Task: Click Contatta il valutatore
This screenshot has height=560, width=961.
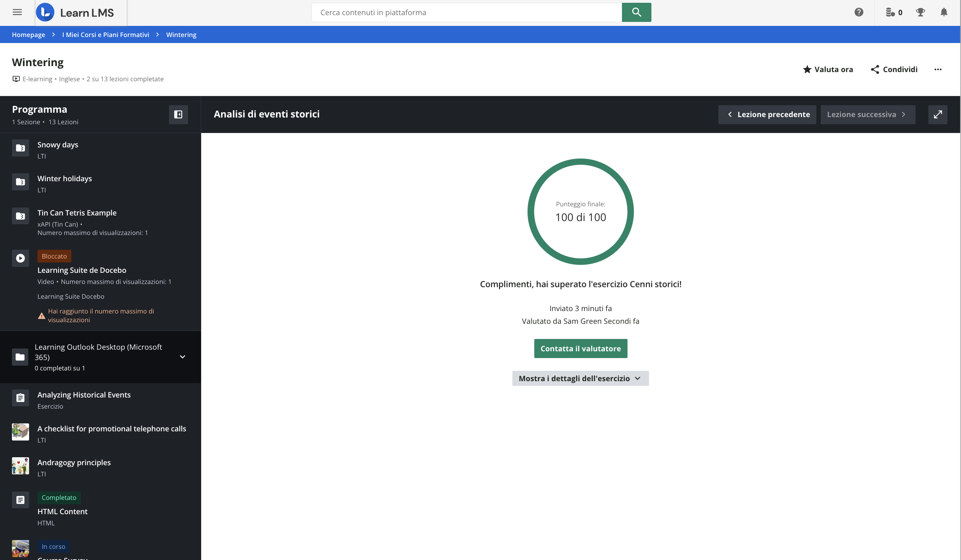Action: (581, 349)
